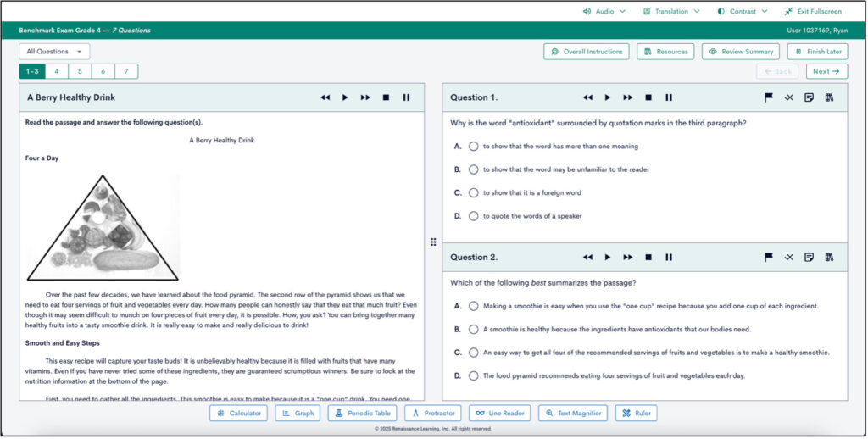Select option C, foreign word answer

coord(473,193)
